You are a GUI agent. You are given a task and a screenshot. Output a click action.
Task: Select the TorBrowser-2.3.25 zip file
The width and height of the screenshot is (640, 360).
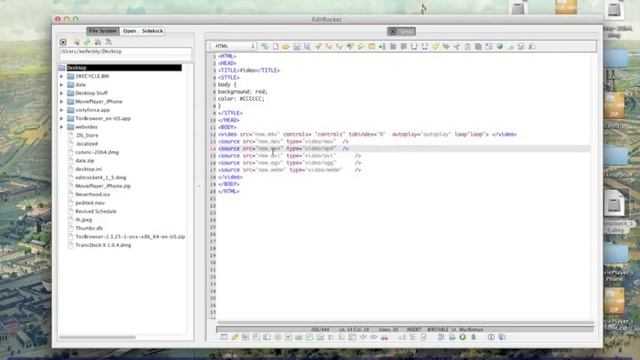(x=130, y=237)
